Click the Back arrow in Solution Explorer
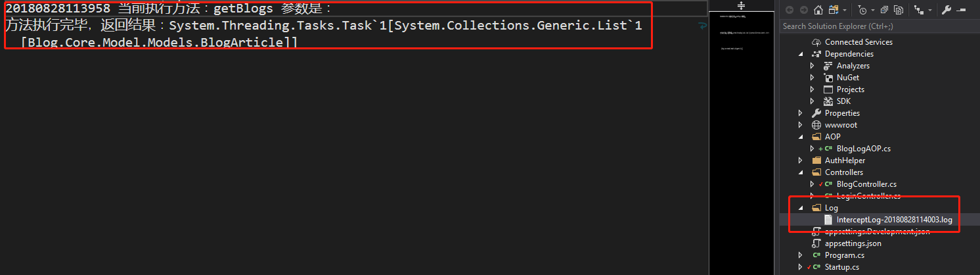 788,10
